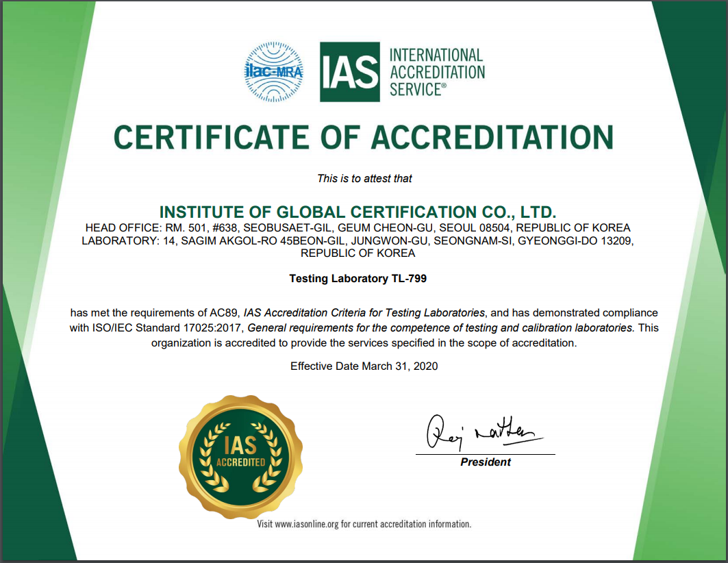Click the second 'Republic of Korea' address line
This screenshot has width=728, height=563.
pos(357,253)
